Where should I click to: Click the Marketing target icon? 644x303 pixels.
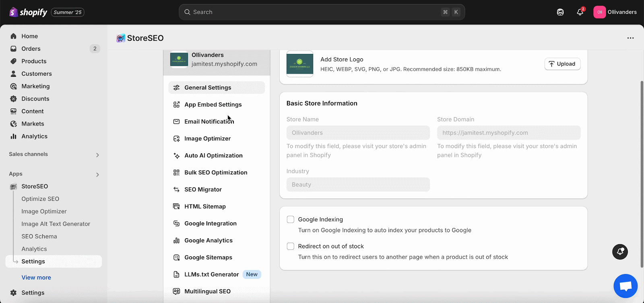point(14,86)
